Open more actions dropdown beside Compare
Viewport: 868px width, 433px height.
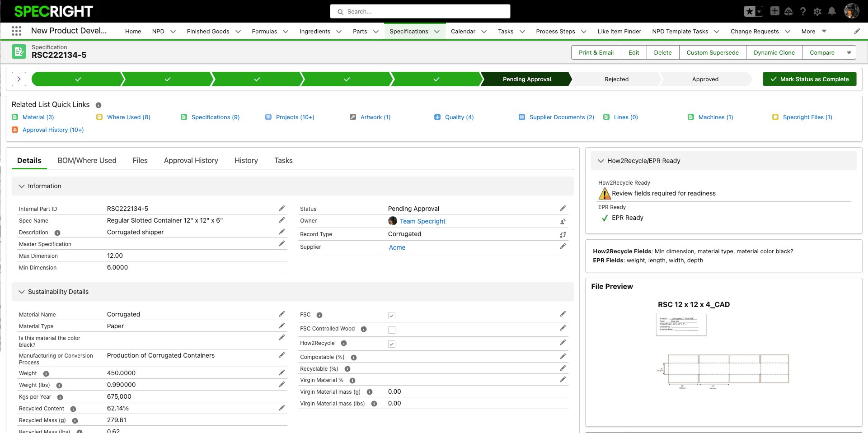(x=849, y=52)
